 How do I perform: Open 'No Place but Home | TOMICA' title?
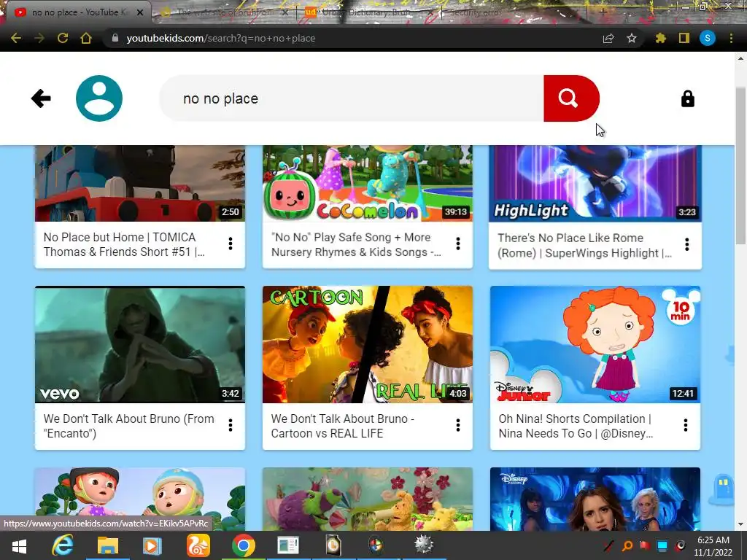pyautogui.click(x=124, y=244)
